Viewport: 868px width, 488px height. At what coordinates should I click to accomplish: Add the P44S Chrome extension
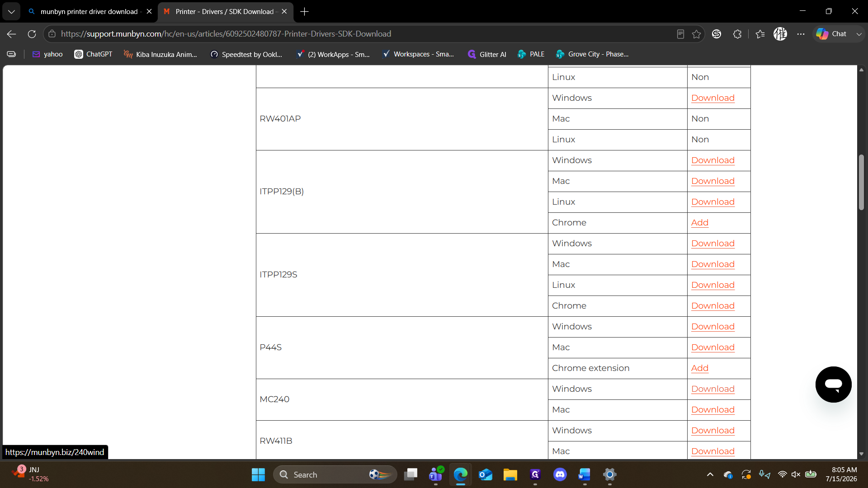pyautogui.click(x=700, y=368)
